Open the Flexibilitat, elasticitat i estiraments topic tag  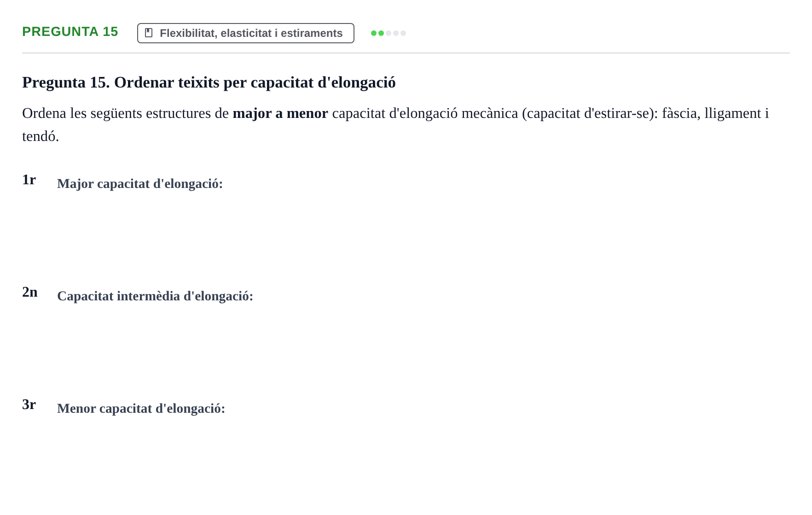point(246,33)
